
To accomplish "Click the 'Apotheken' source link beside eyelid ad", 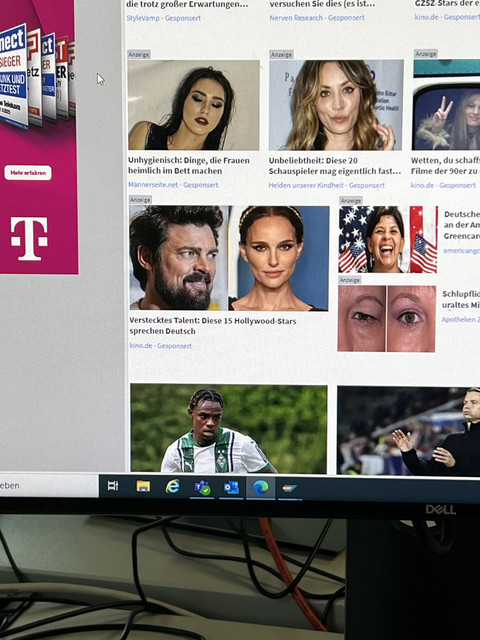I will (460, 319).
